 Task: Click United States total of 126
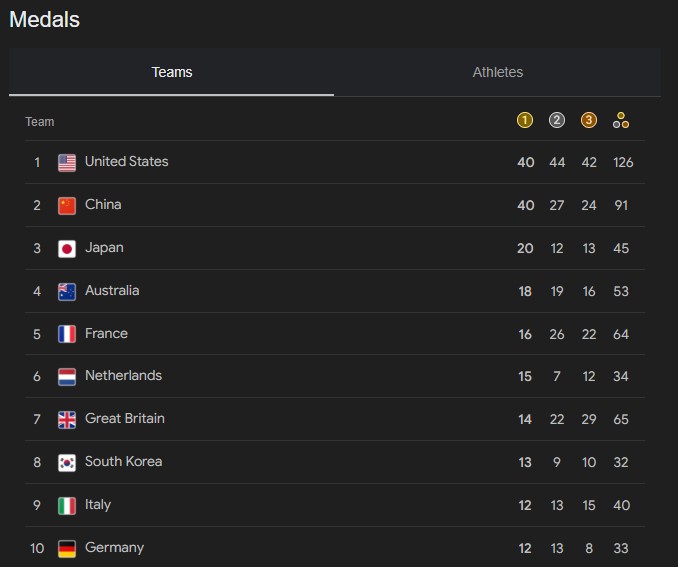(623, 162)
